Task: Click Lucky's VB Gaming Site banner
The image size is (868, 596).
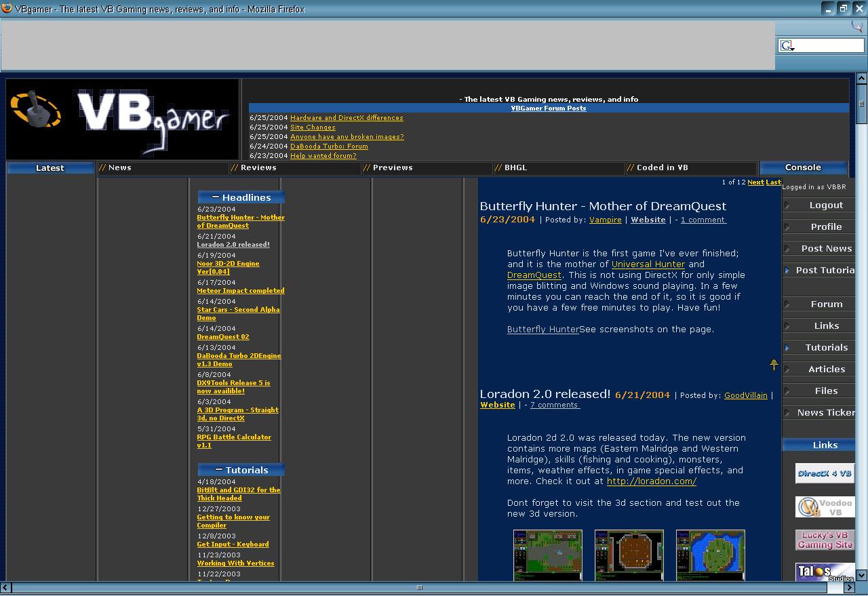Action: click(825, 540)
